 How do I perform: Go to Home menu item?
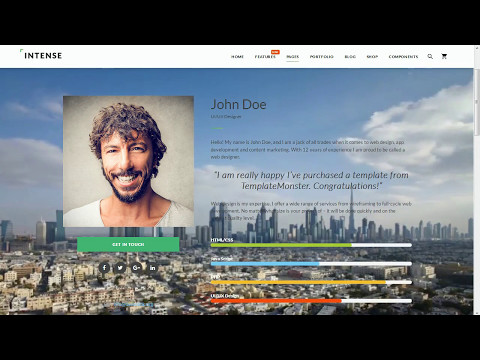(237, 57)
